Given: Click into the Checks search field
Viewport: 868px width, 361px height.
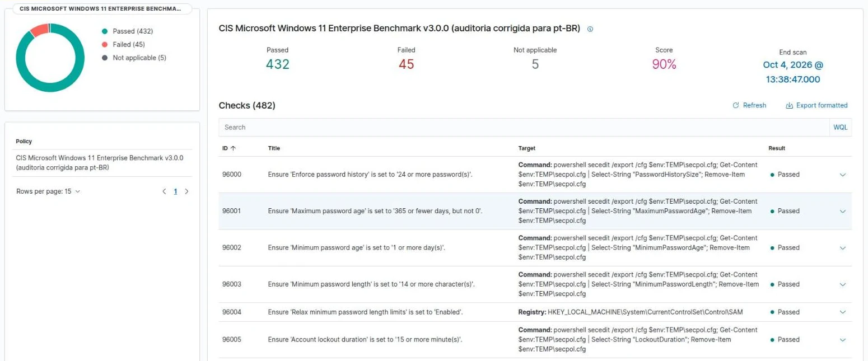Looking at the screenshot, I should pos(524,127).
